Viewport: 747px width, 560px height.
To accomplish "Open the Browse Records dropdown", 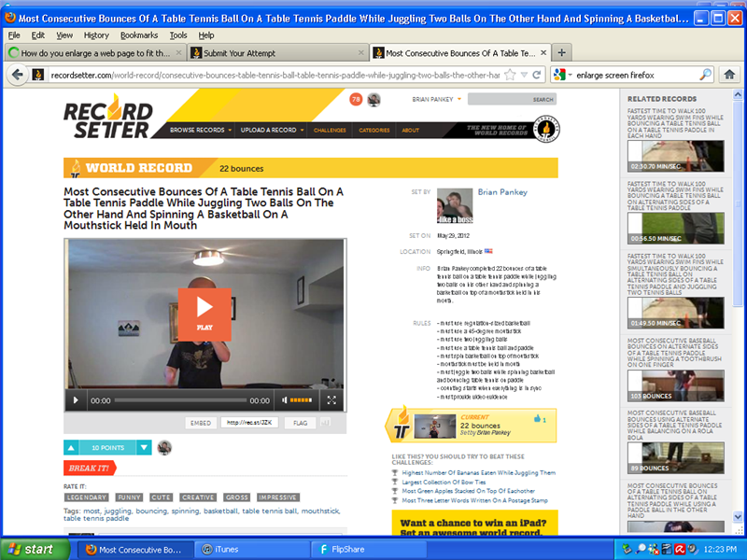I will [x=201, y=130].
